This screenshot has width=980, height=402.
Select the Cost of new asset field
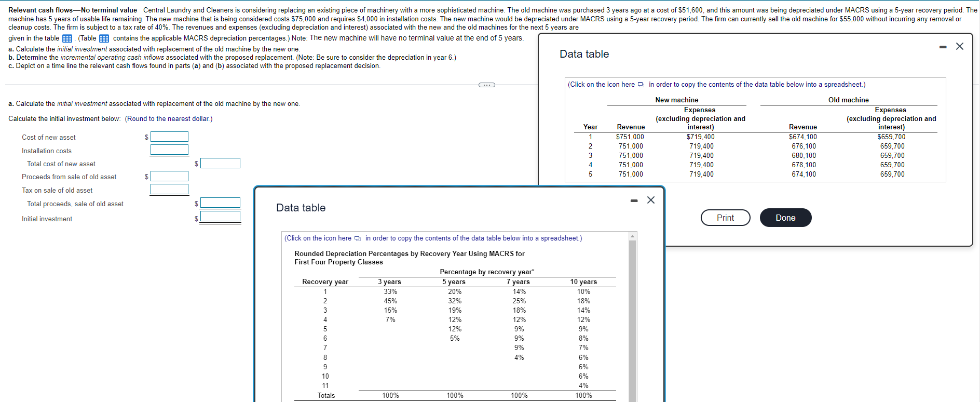click(169, 137)
